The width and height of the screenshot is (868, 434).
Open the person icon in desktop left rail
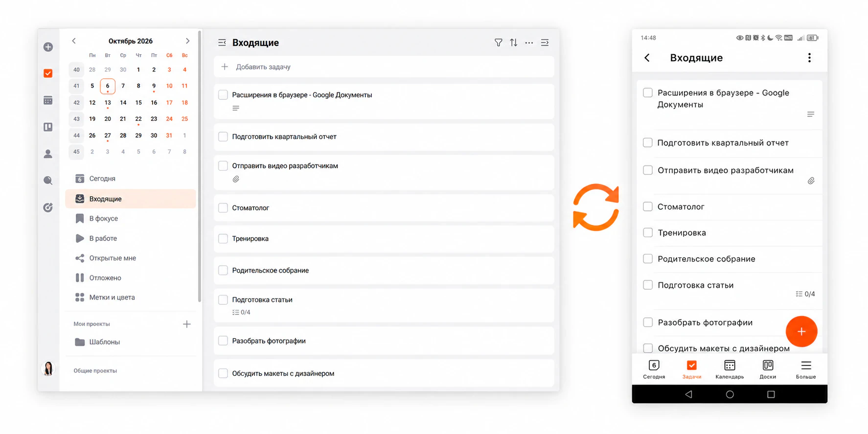pos(48,154)
